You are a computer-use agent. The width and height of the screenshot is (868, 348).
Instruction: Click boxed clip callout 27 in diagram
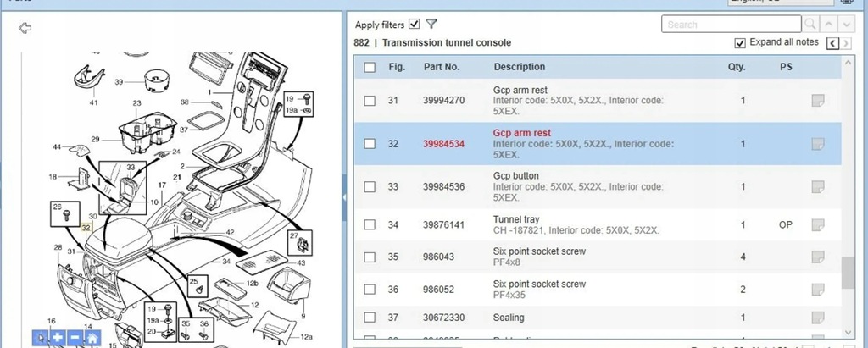click(299, 243)
